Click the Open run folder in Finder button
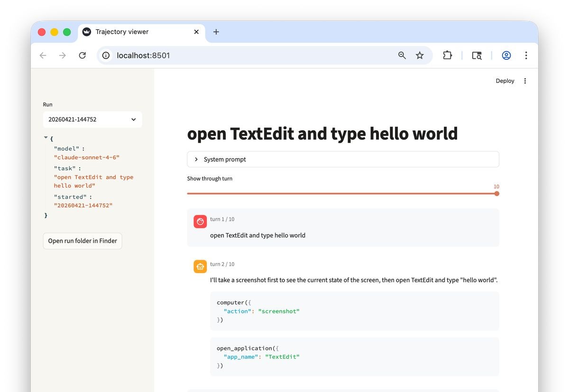This screenshot has height=392, width=569. pos(83,241)
